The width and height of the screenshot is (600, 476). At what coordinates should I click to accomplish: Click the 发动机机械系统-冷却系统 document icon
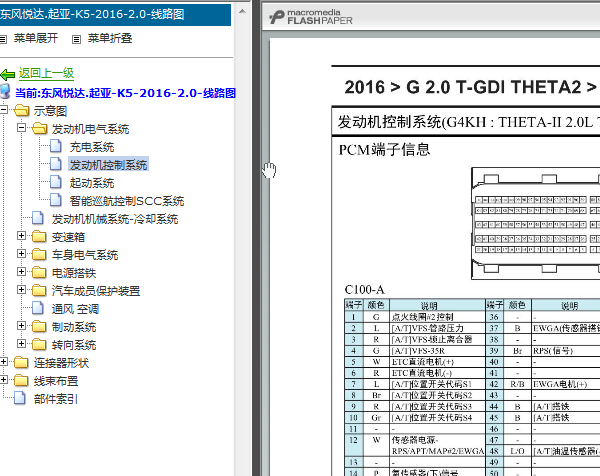click(38, 218)
